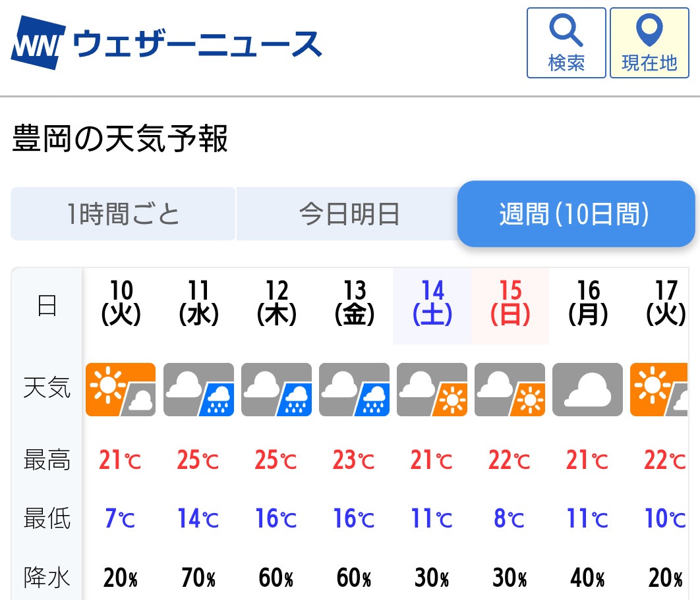Click the 25℃ high temperature for the 12th
The width and height of the screenshot is (700, 600).
[276, 460]
